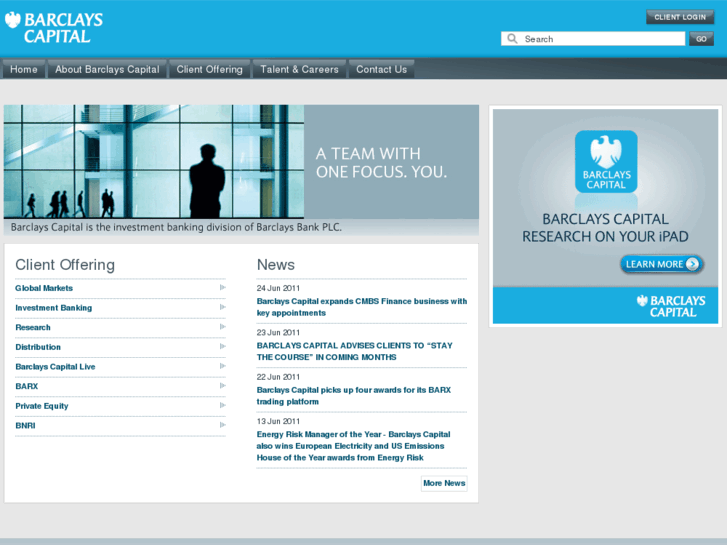727x545 pixels.
Task: Expand the BARX row arrow
Action: click(x=223, y=386)
